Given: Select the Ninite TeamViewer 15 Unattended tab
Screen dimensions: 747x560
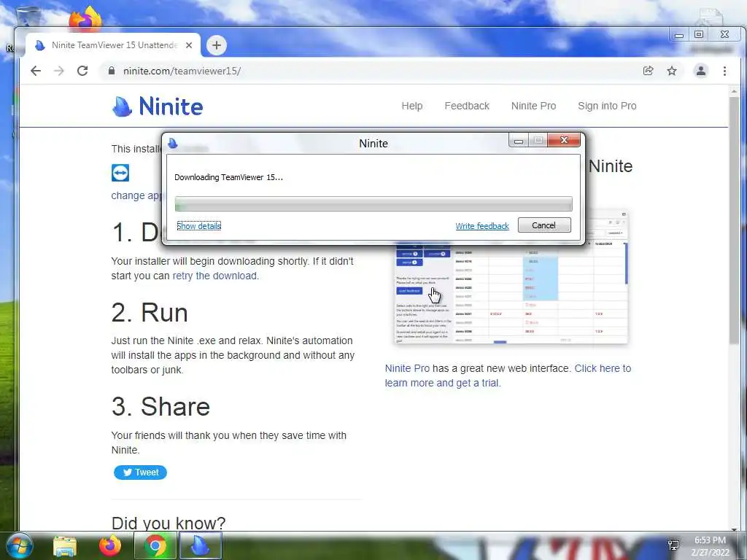Looking at the screenshot, I should click(x=113, y=45).
